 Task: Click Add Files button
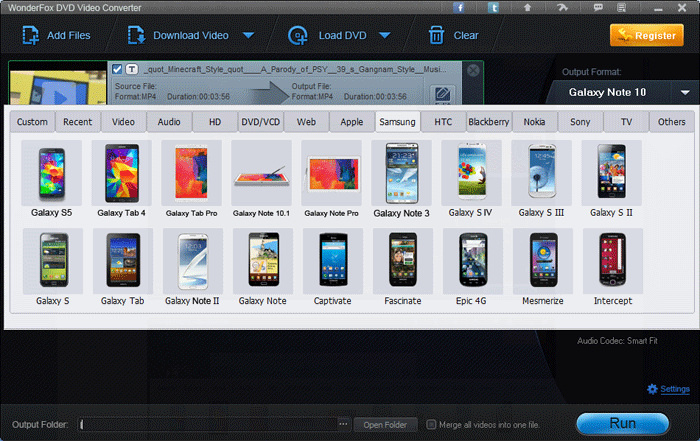coord(57,35)
